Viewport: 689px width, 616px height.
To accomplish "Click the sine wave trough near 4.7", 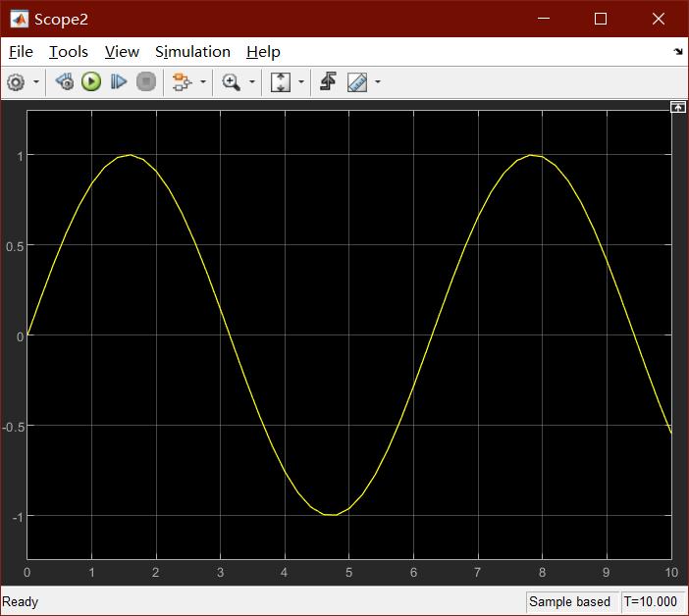I will 331,515.
